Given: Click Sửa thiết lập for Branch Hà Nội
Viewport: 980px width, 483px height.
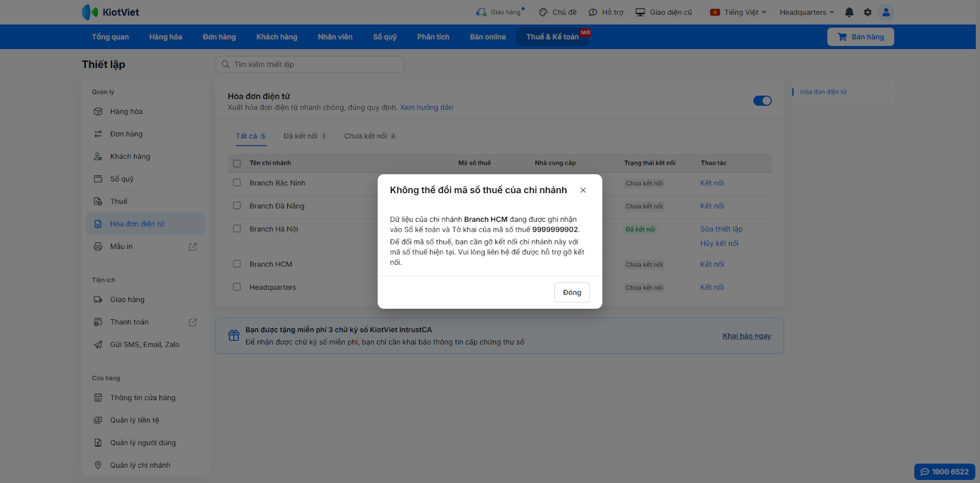Looking at the screenshot, I should tap(722, 229).
